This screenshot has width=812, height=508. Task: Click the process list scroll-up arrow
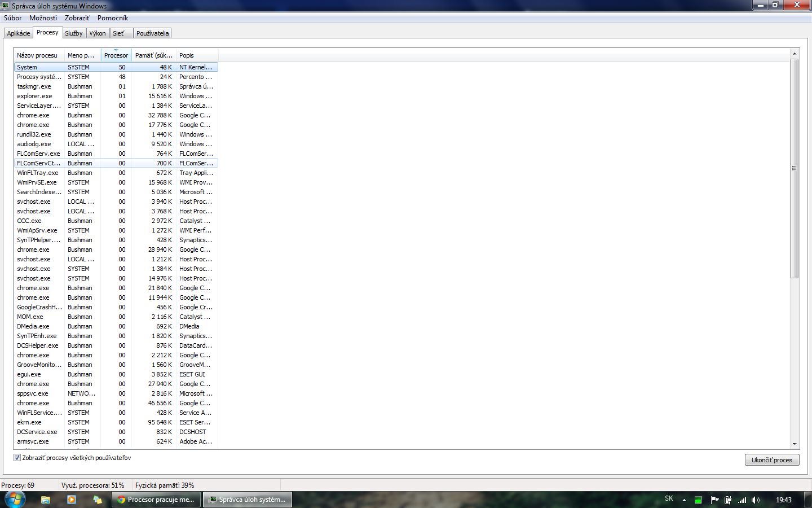[795, 54]
